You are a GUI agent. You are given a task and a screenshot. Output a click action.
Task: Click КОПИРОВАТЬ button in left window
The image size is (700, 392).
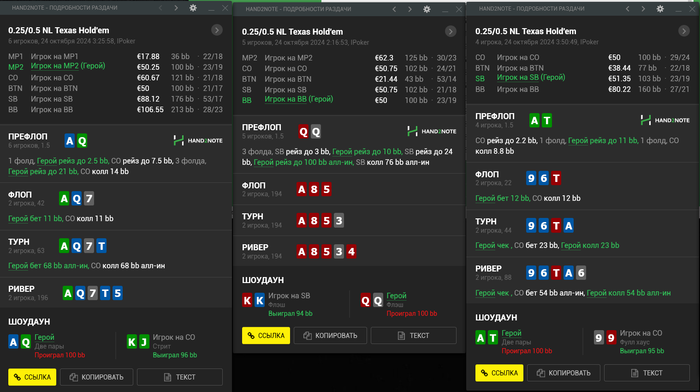96,377
